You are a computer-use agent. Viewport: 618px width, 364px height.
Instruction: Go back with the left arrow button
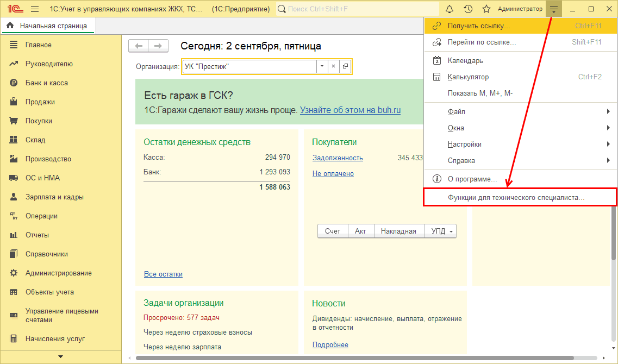coord(139,46)
